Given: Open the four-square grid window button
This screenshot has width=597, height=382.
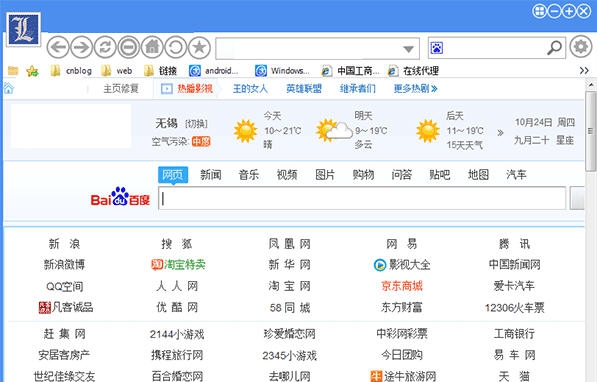Looking at the screenshot, I should tap(539, 11).
